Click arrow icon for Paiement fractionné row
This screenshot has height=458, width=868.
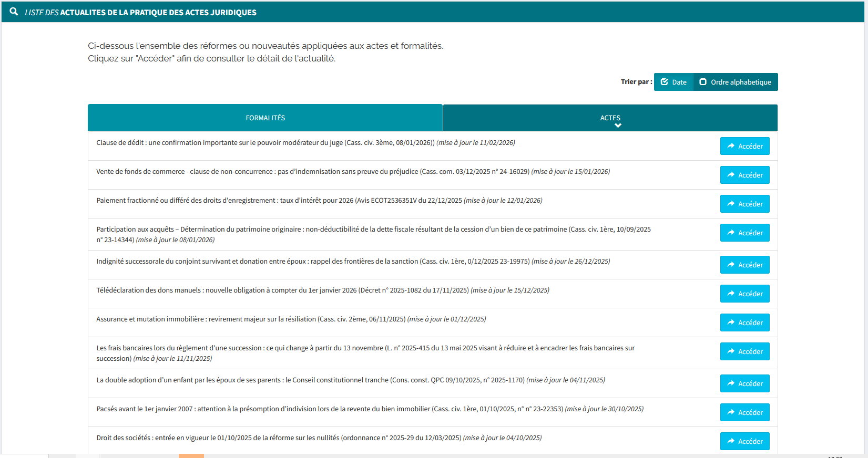[731, 204]
